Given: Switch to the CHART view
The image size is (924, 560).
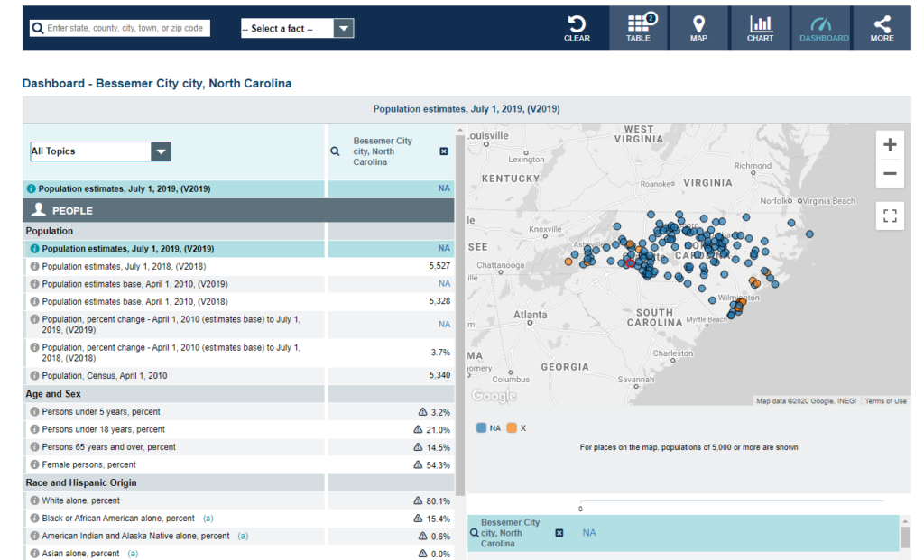Looking at the screenshot, I should tap(760, 28).
